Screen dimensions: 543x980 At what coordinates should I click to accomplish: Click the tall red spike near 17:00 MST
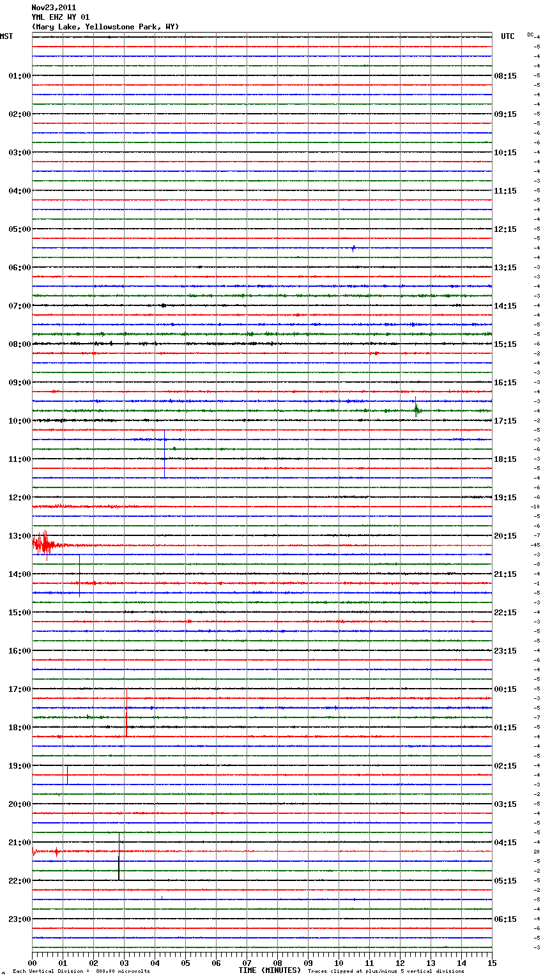126,713
